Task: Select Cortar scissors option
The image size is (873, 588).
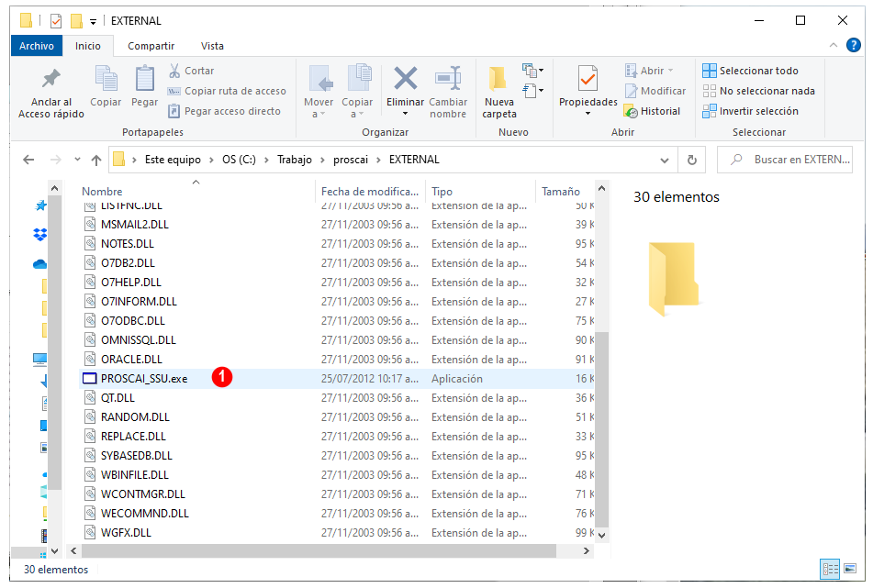Action: point(191,71)
